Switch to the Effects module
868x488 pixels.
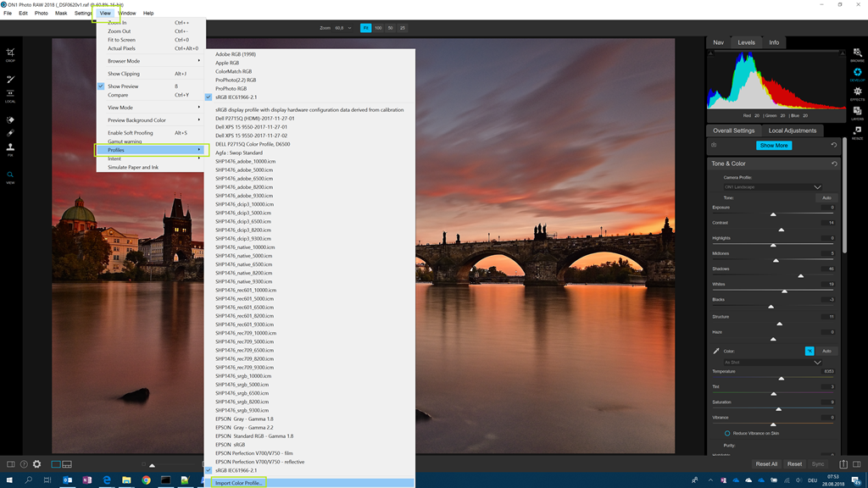(857, 93)
